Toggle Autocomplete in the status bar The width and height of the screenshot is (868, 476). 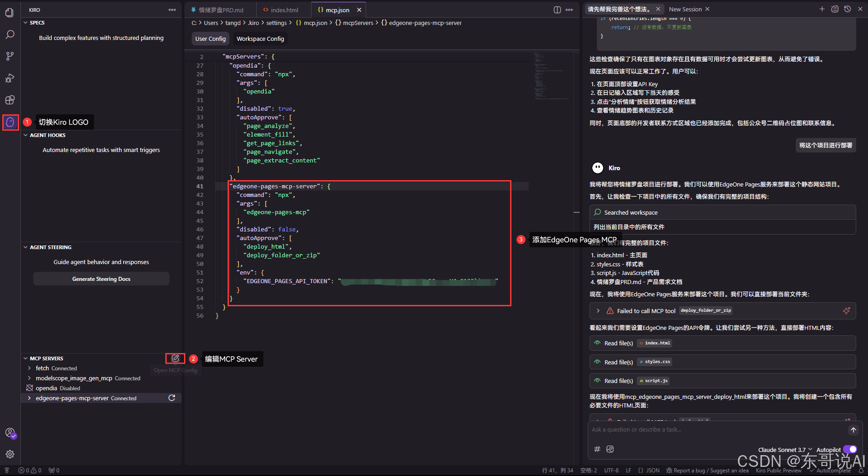coord(830,471)
